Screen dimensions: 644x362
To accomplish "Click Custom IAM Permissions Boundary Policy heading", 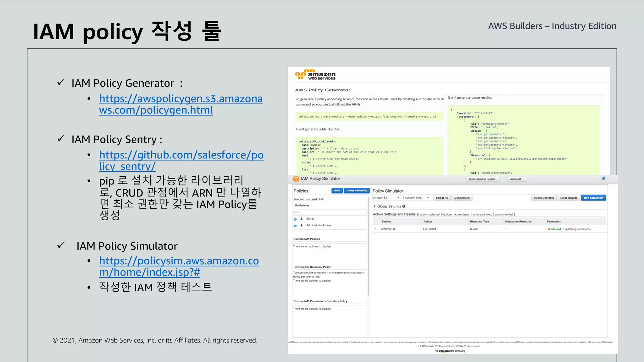I will [x=320, y=301].
